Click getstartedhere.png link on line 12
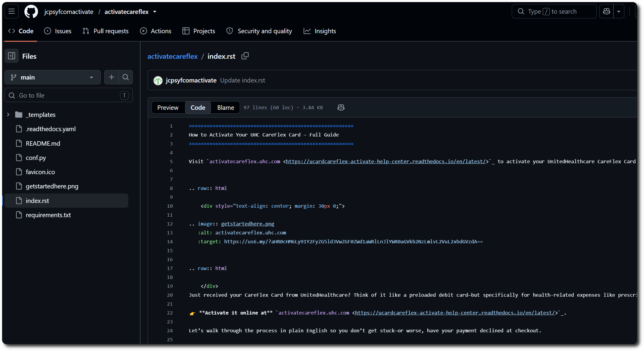This screenshot has width=644, height=351. coord(247,224)
